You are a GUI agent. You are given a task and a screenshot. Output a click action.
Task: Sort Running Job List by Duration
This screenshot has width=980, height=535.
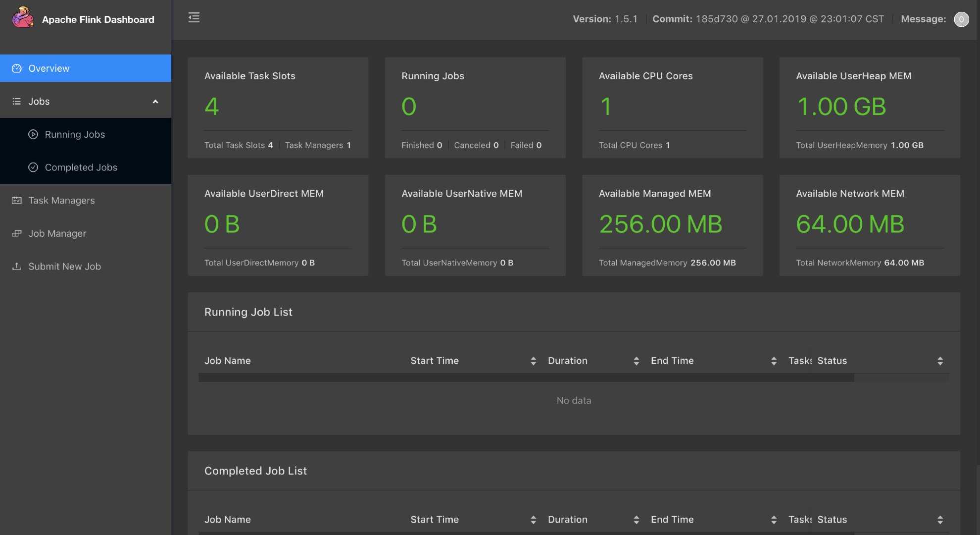(x=636, y=361)
